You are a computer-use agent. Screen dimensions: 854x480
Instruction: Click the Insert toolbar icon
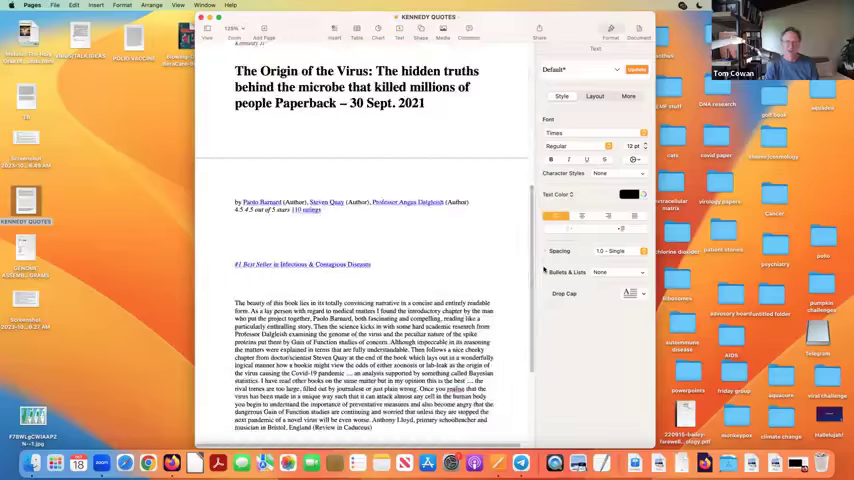point(334,30)
